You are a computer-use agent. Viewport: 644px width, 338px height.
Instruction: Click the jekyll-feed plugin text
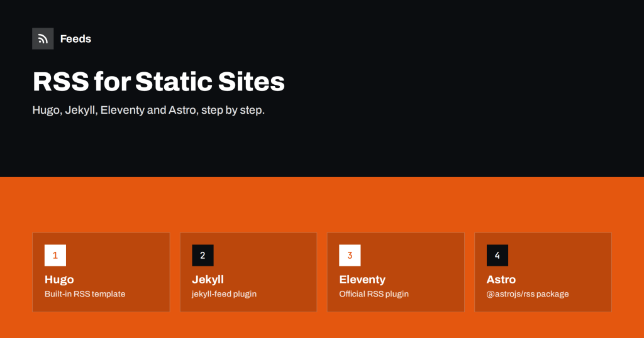pos(225,293)
